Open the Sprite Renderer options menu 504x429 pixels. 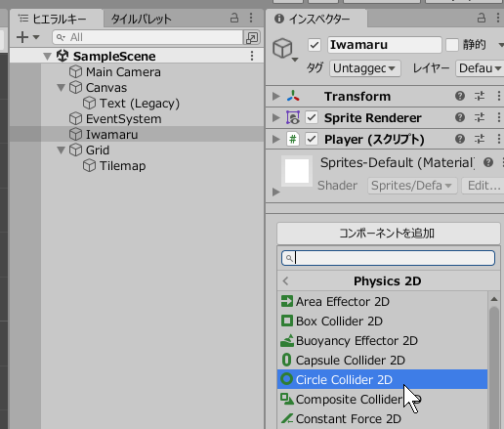coord(499,117)
